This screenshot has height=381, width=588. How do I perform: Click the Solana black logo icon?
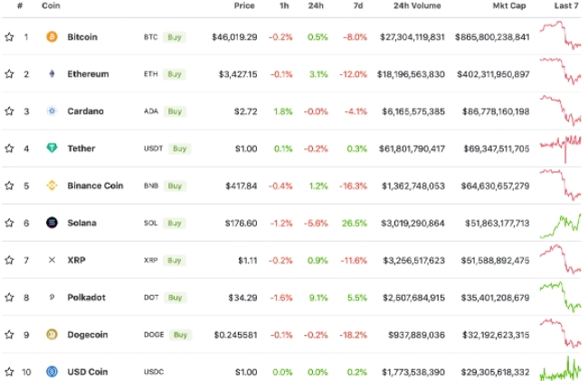pyautogui.click(x=52, y=223)
